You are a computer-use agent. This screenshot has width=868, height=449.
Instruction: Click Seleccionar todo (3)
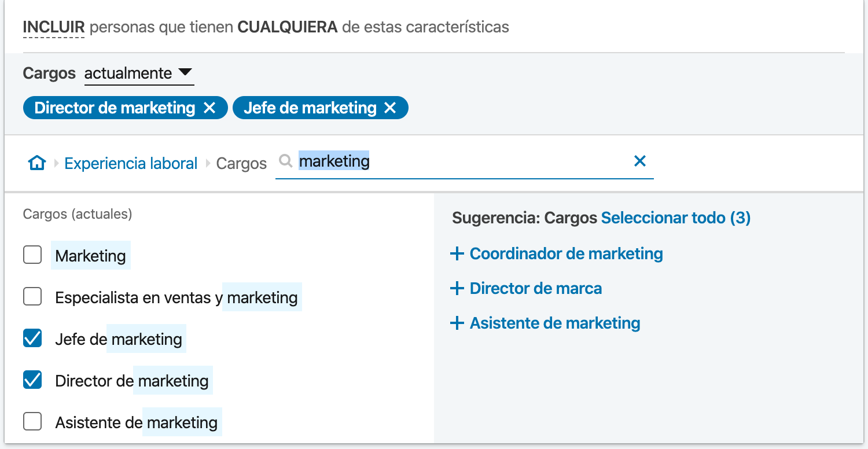tap(675, 218)
